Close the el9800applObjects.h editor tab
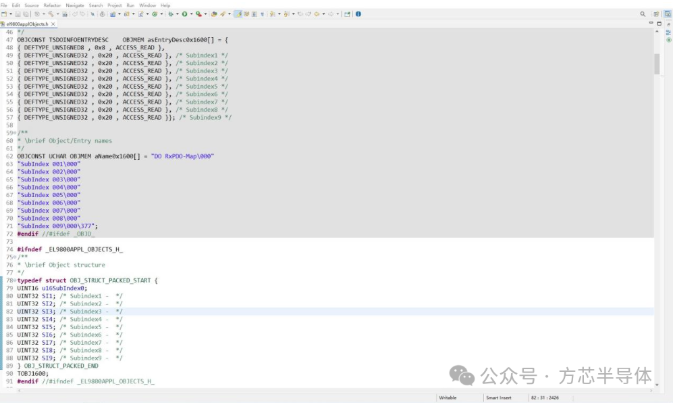679x404 pixels. (53, 24)
